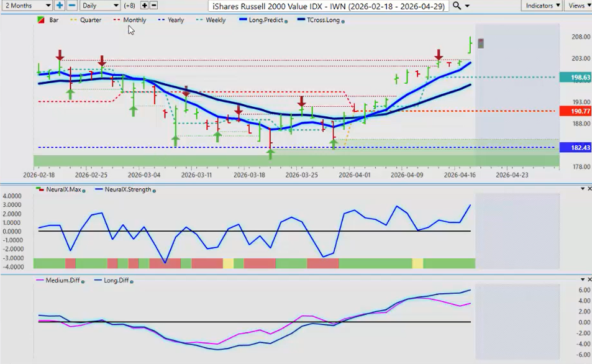Expand the NeuralX panel options arrow
The width and height of the screenshot is (592, 364).
coord(581,188)
